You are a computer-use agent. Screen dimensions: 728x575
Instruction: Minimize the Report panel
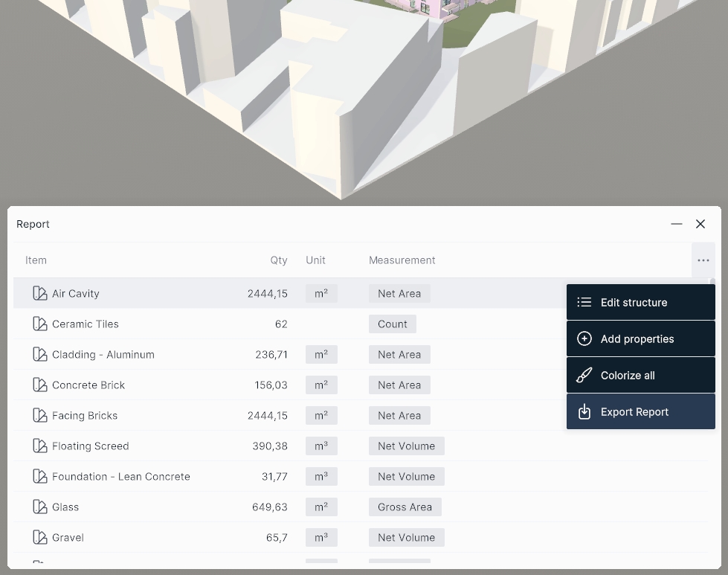(677, 224)
